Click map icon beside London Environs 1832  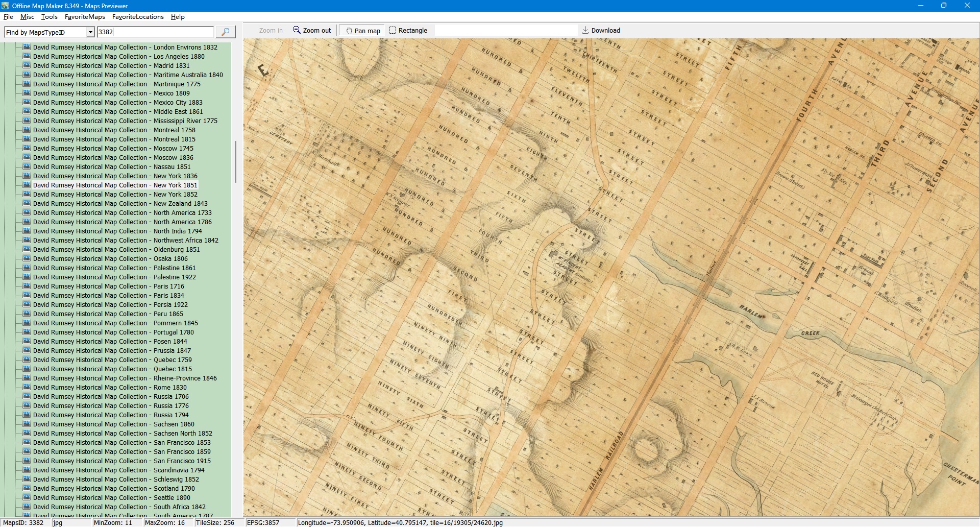click(27, 47)
